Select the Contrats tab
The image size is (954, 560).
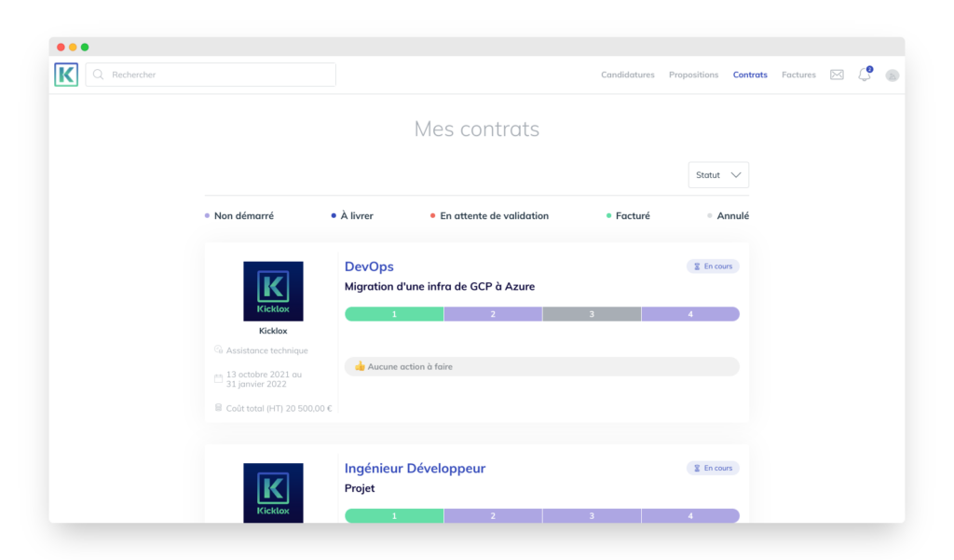(x=750, y=75)
